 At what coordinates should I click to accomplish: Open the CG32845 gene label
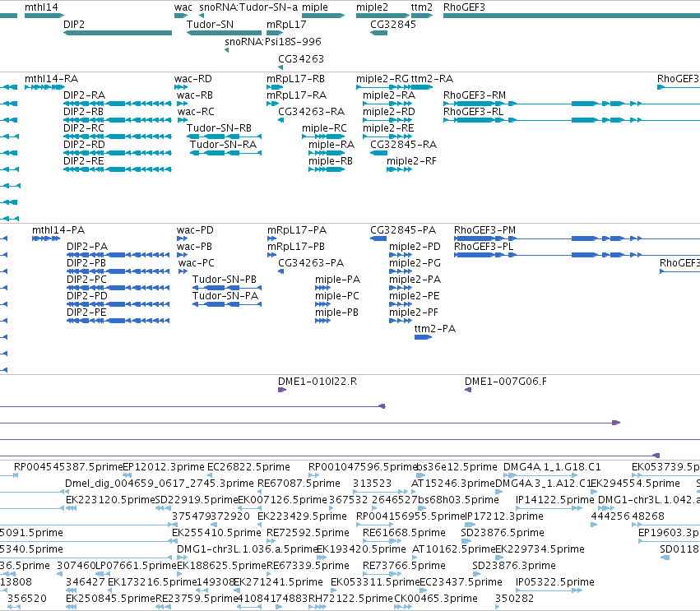pyautogui.click(x=393, y=24)
